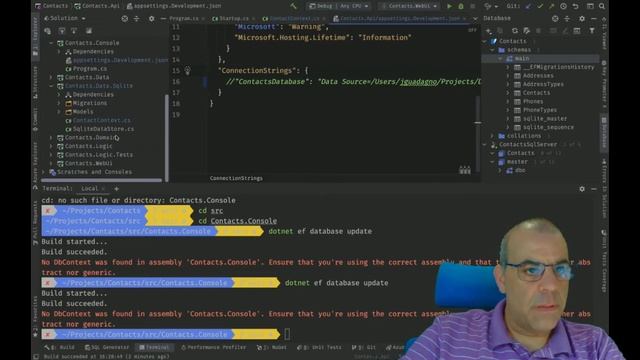Select the __EFMigrationsHistory table
This screenshot has height=360, width=640.
pos(558,67)
